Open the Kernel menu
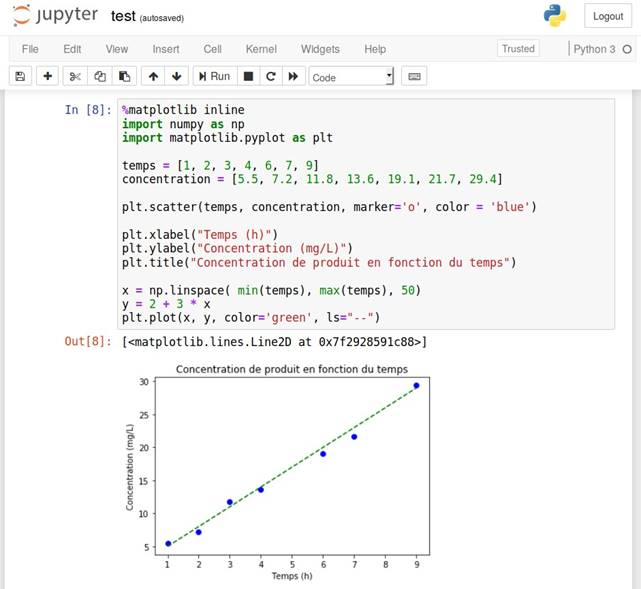Image resolution: width=641 pixels, height=589 pixels. pyautogui.click(x=261, y=49)
